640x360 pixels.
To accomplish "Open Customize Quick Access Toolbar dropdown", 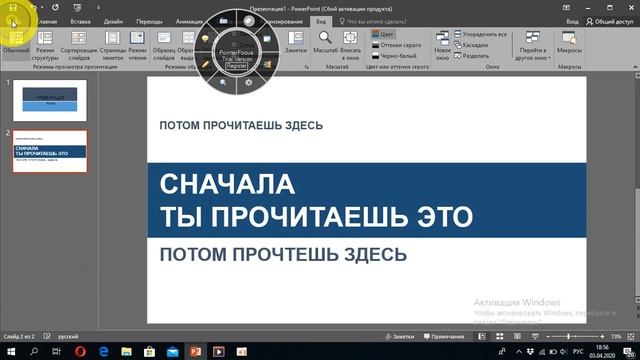I will tap(98, 7).
